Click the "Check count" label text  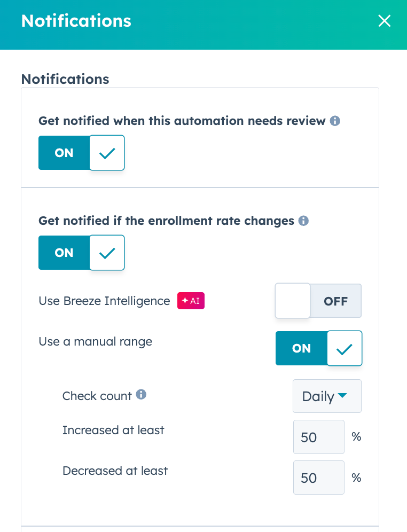pyautogui.click(x=97, y=396)
